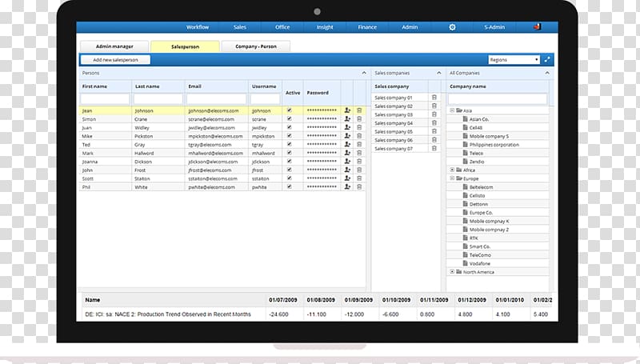Switch to the Company - Person tab
This screenshot has height=364, width=640.
(x=256, y=47)
